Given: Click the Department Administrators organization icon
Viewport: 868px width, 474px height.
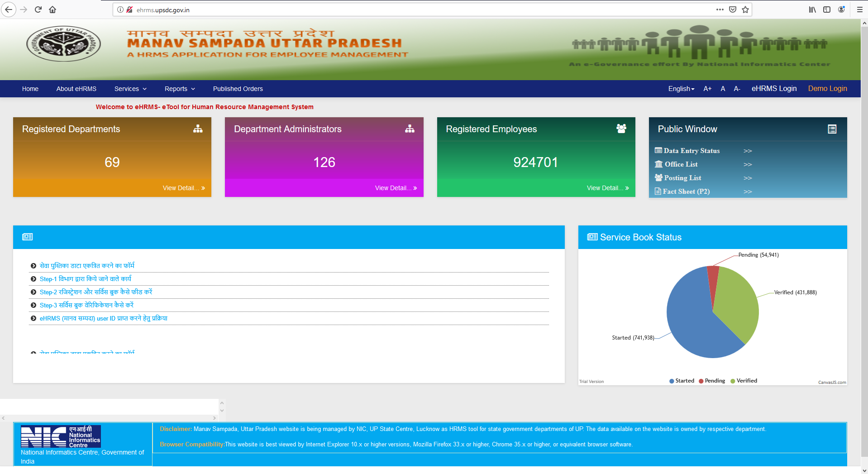Looking at the screenshot, I should (410, 129).
